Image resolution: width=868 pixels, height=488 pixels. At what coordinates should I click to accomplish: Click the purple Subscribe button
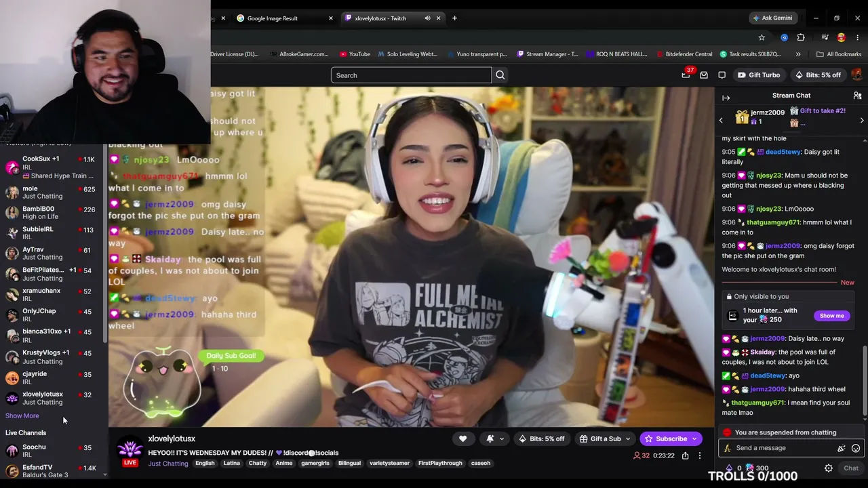tap(671, 439)
